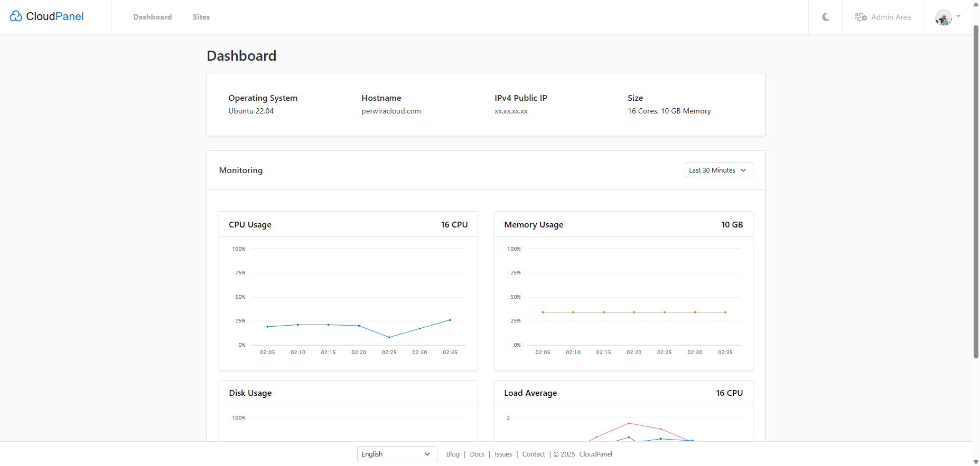Image resolution: width=980 pixels, height=466 pixels.
Task: Click the Monitoring section heading
Action: pos(241,170)
